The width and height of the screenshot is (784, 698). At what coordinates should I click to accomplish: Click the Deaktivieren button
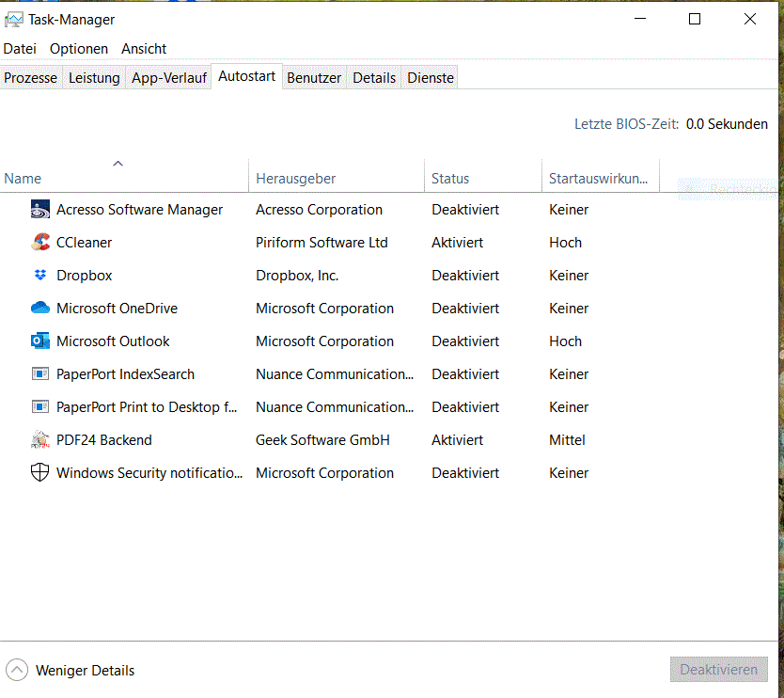pyautogui.click(x=718, y=670)
